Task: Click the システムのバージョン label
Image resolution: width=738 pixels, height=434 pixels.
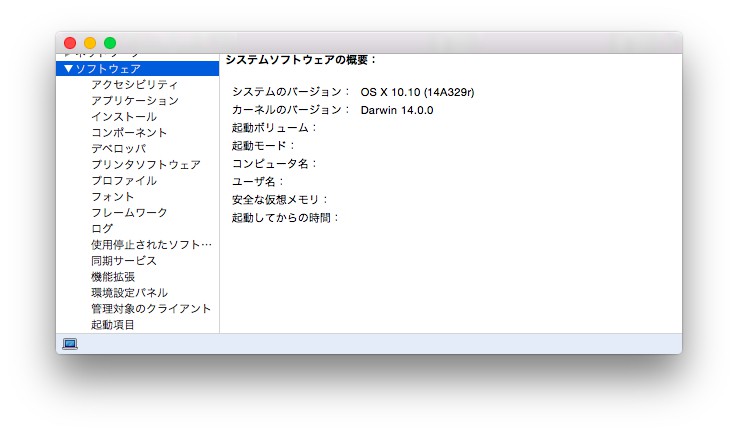Action: click(290, 92)
